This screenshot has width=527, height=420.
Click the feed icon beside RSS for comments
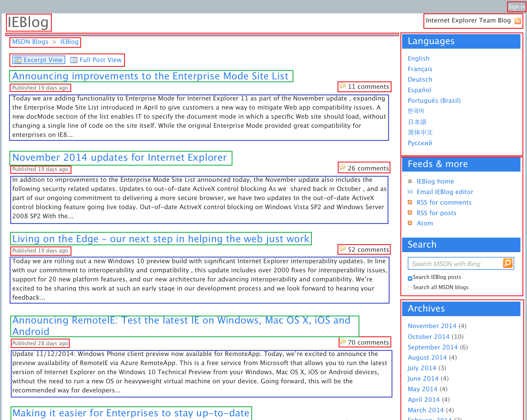(410, 202)
